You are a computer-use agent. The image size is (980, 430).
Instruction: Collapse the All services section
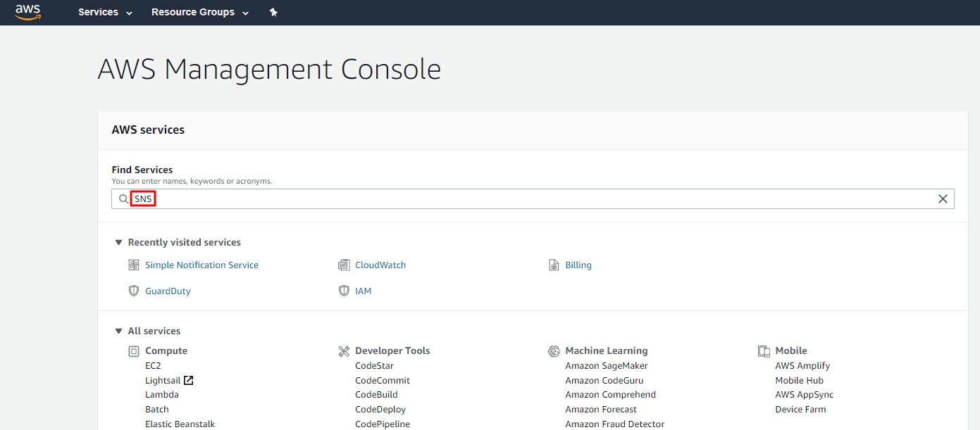pos(118,331)
